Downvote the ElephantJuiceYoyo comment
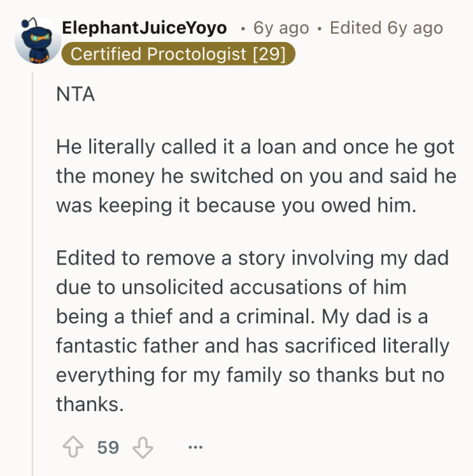 pos(142,448)
